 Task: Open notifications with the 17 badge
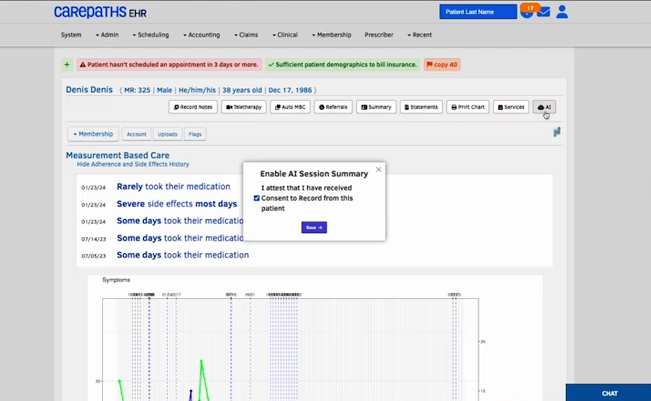(526, 12)
